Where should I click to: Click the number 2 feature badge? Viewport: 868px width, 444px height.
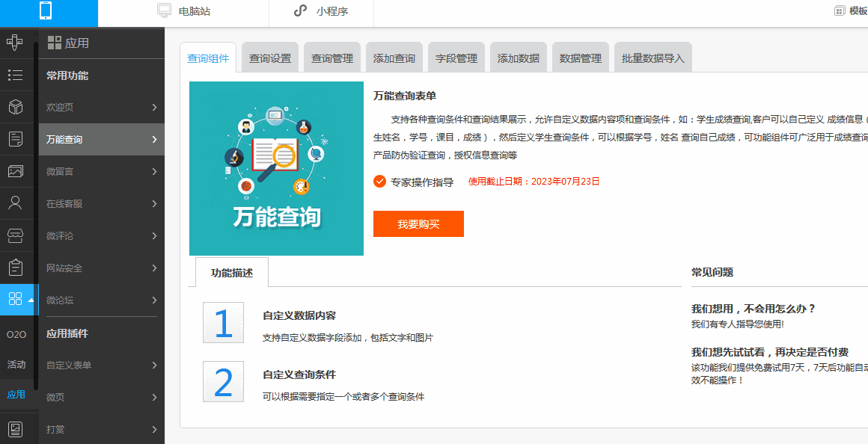[x=223, y=381]
